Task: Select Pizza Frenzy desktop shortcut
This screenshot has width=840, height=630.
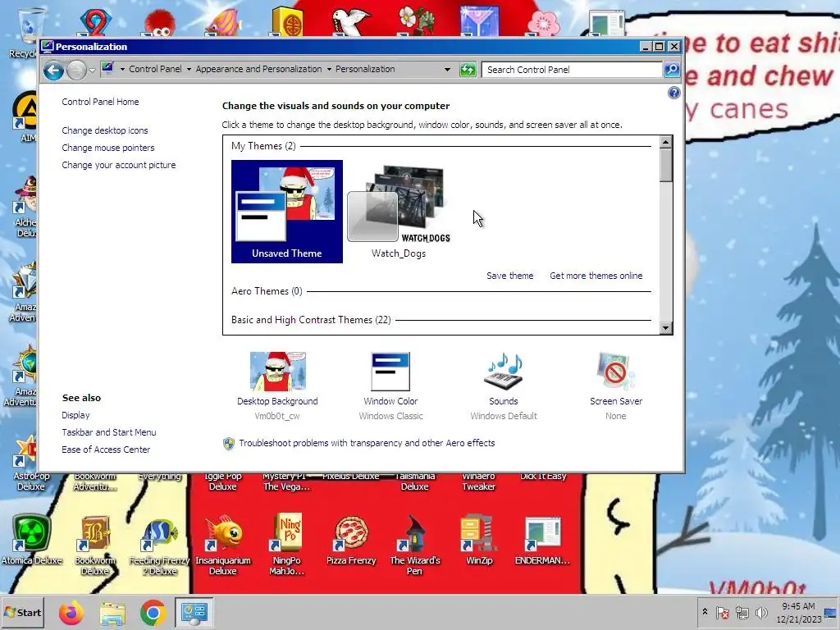Action: click(x=351, y=541)
